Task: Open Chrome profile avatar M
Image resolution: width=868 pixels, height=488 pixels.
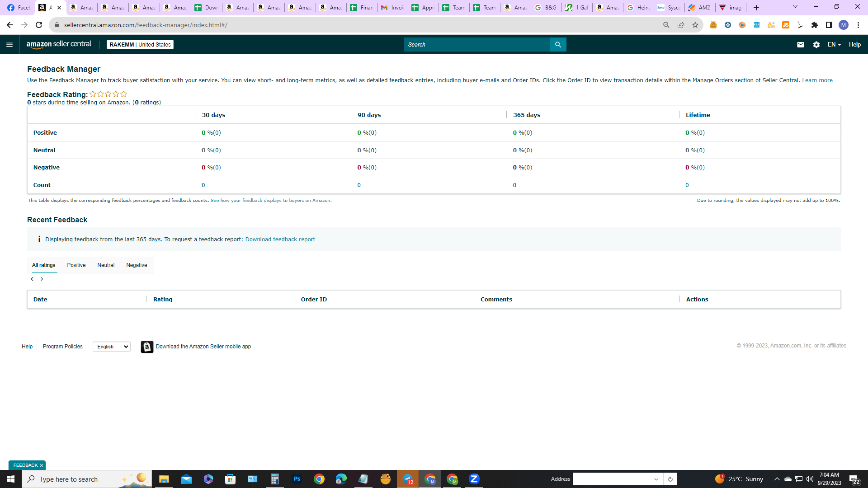Action: click(843, 25)
